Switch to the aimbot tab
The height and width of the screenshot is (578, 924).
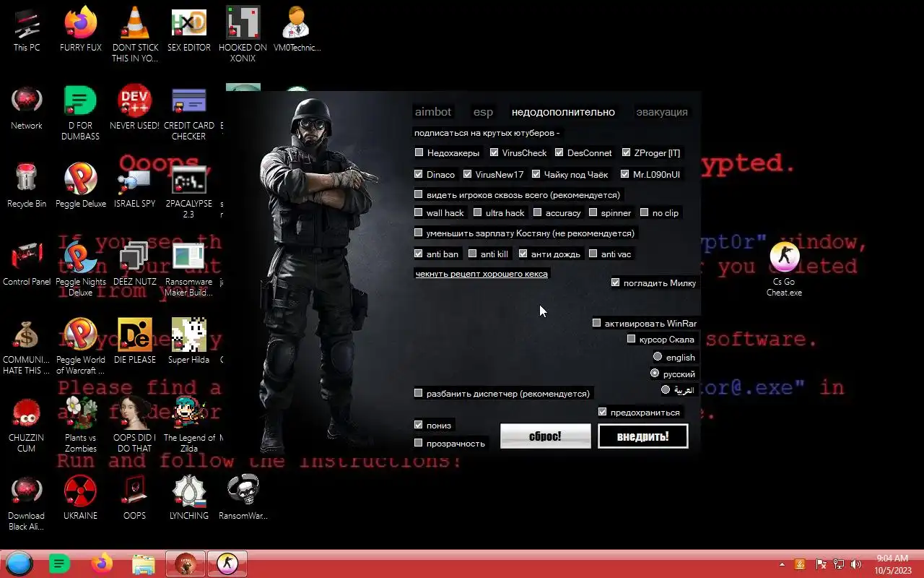coord(433,112)
